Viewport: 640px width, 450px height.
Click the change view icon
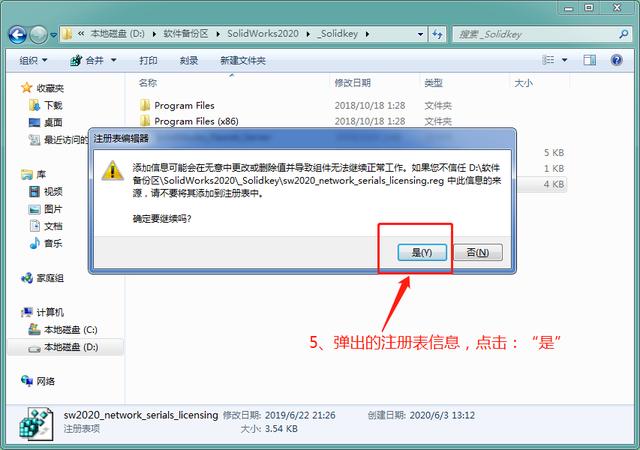(x=548, y=60)
